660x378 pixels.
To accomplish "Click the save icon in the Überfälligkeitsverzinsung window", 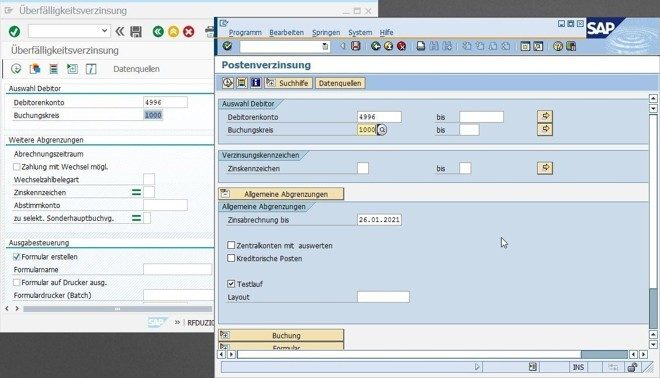I will pyautogui.click(x=136, y=32).
